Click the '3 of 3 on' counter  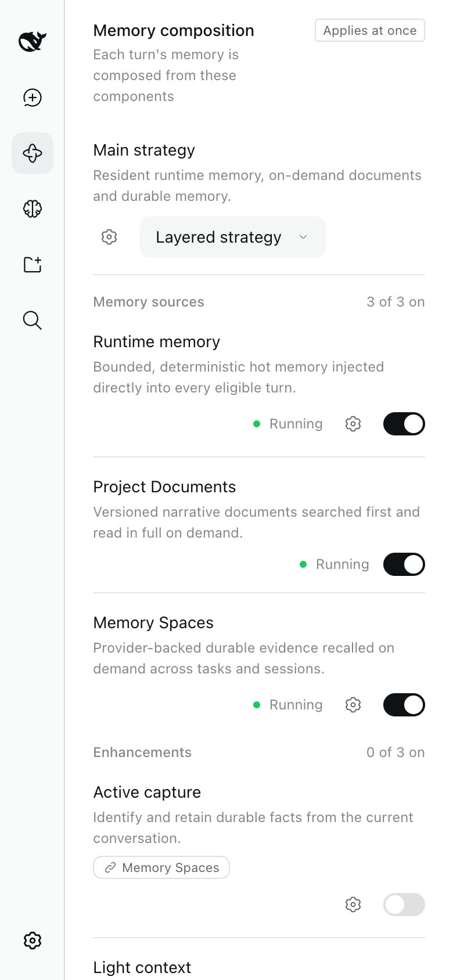tap(396, 302)
